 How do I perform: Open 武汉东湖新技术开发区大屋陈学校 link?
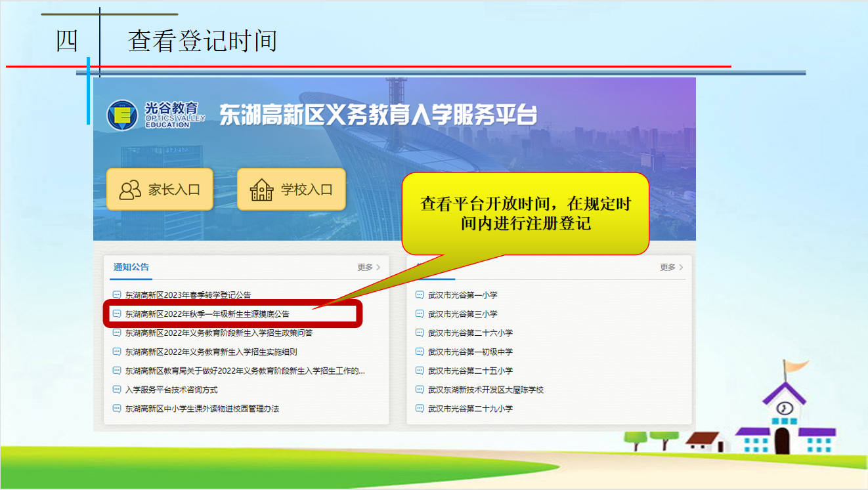pyautogui.click(x=486, y=390)
